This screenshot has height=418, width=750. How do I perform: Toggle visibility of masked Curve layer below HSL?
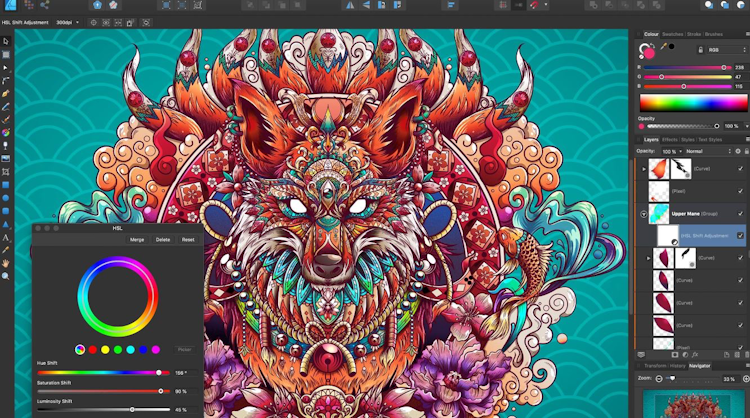pos(740,258)
